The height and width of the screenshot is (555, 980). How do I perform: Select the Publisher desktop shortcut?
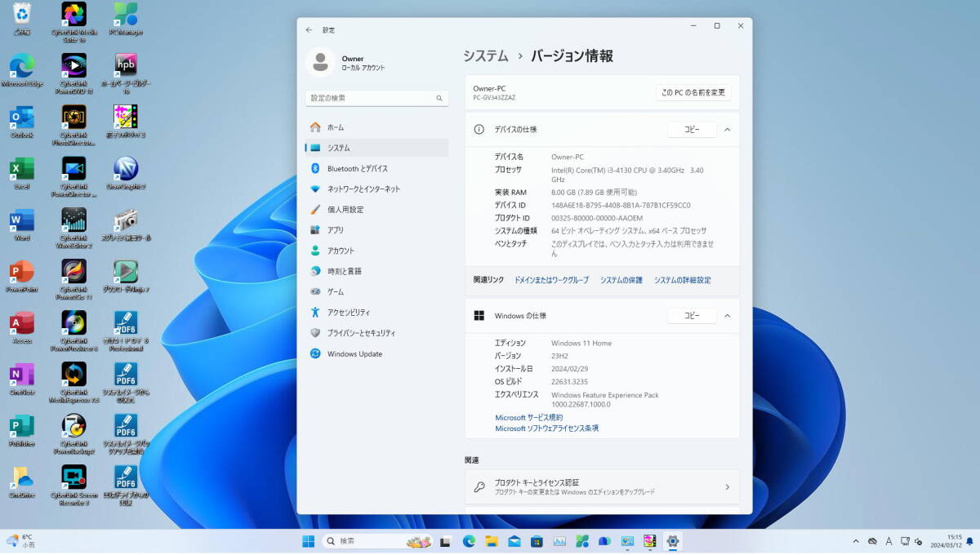point(22,429)
